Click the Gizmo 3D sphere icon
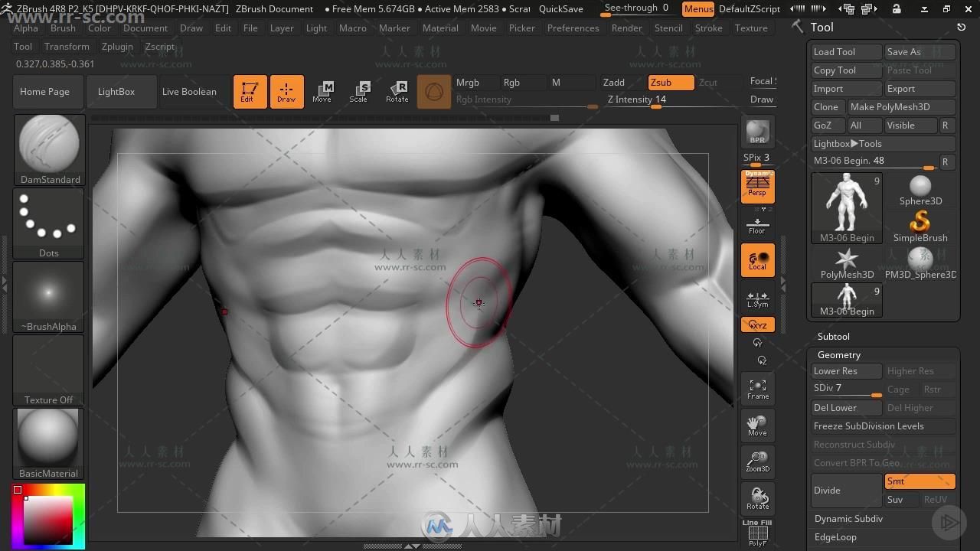The width and height of the screenshot is (980, 551). (434, 92)
